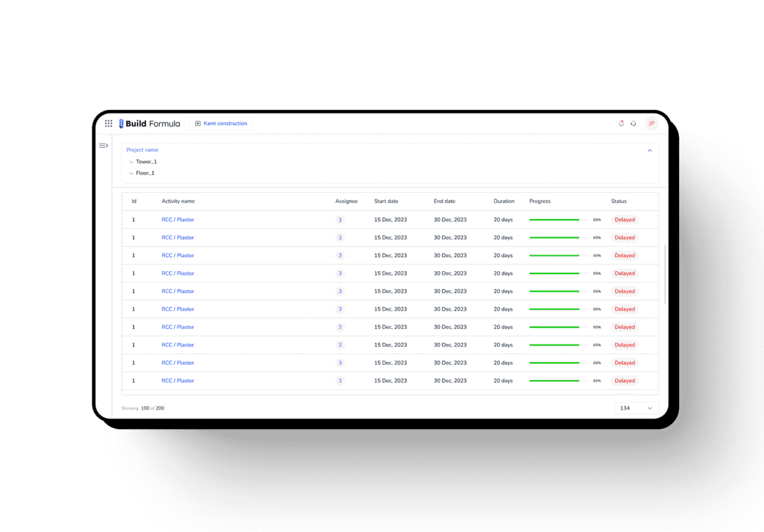Open RCC / Plaster link in last row

178,381
